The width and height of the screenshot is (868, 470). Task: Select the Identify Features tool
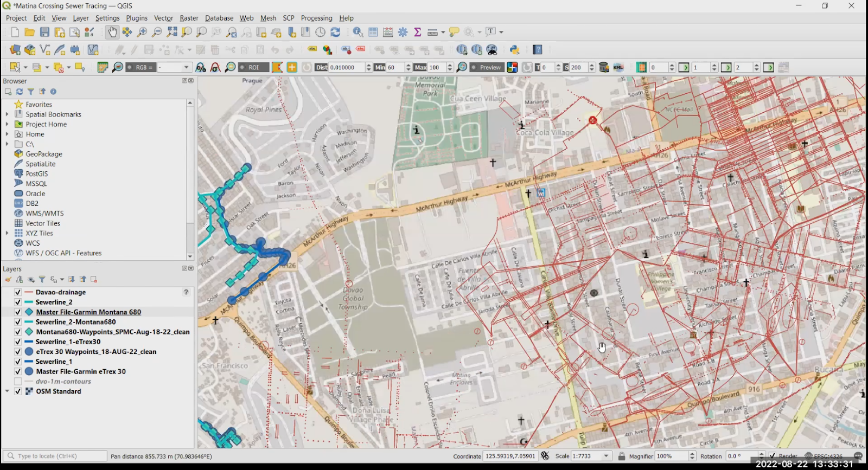358,33
